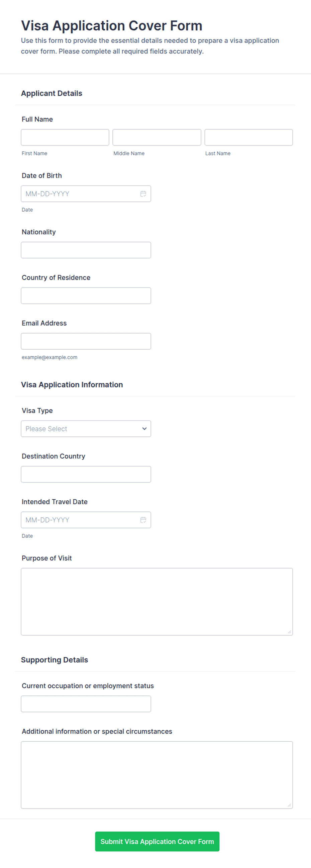311x868 pixels.
Task: Click the Additional information textarea
Action: [157, 775]
